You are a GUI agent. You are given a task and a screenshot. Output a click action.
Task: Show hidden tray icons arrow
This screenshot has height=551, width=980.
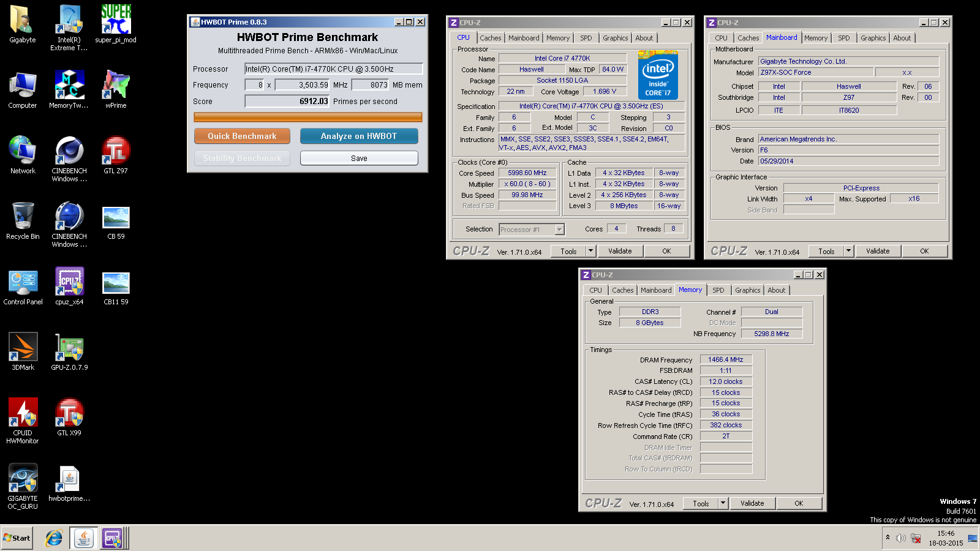tap(888, 538)
